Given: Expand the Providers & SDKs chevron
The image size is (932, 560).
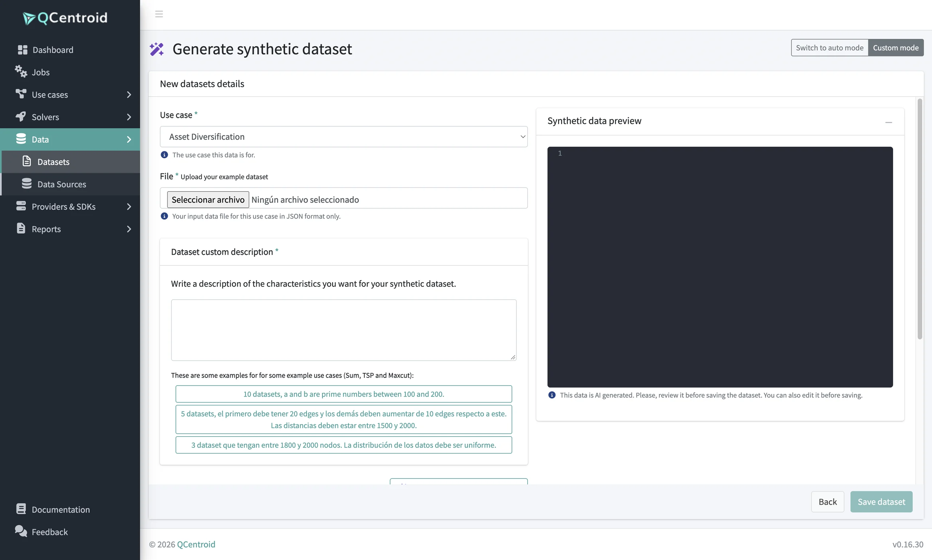Looking at the screenshot, I should tap(129, 206).
